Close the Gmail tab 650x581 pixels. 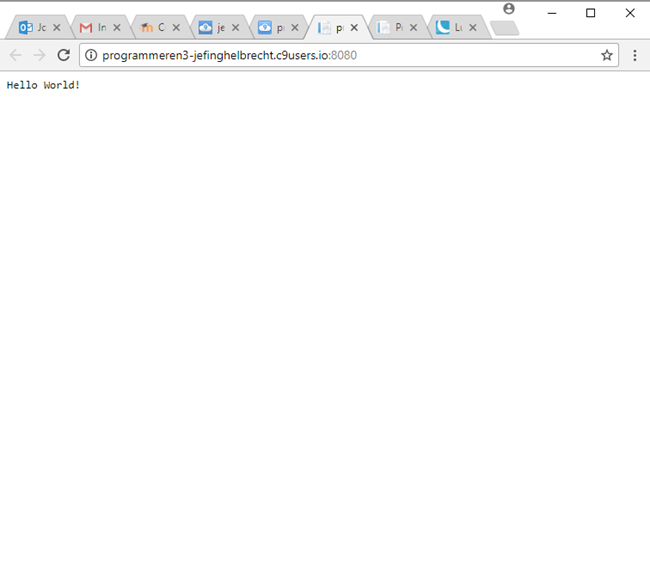pos(117,28)
